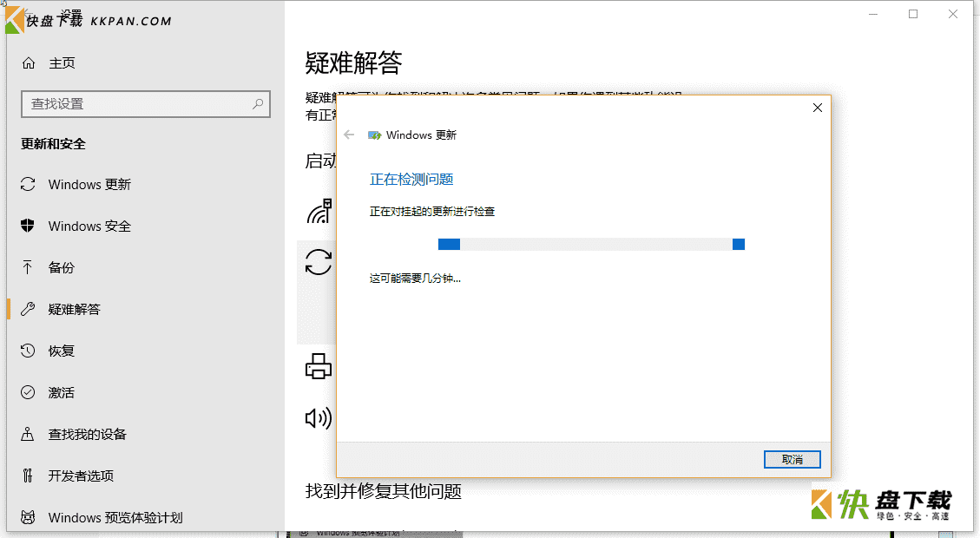Open the 主页 home icon
Screen dimensions: 980x538
coord(29,63)
